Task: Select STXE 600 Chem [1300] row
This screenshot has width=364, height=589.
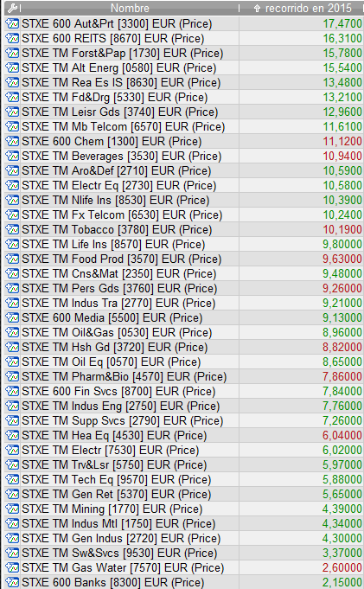Action: 184,142
